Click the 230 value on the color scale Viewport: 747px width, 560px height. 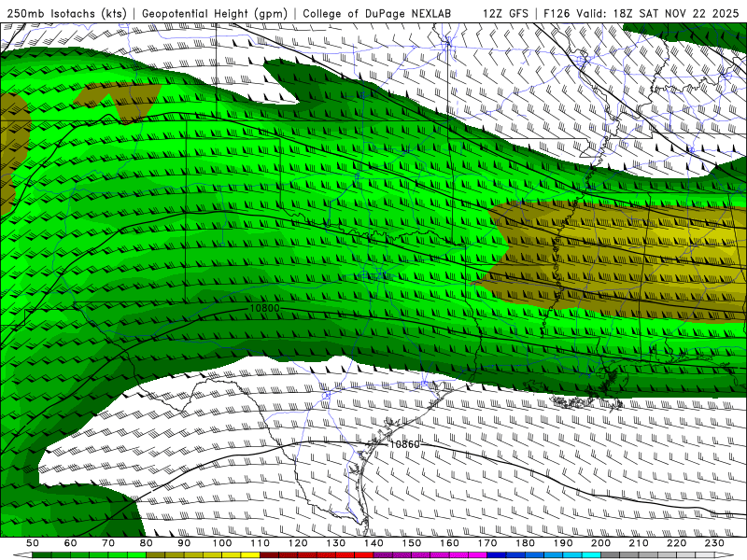714,543
